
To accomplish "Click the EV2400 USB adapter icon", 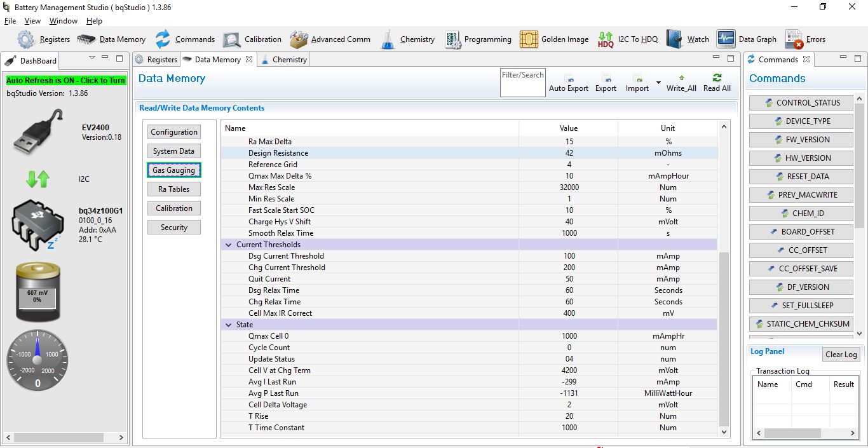I will [38, 132].
